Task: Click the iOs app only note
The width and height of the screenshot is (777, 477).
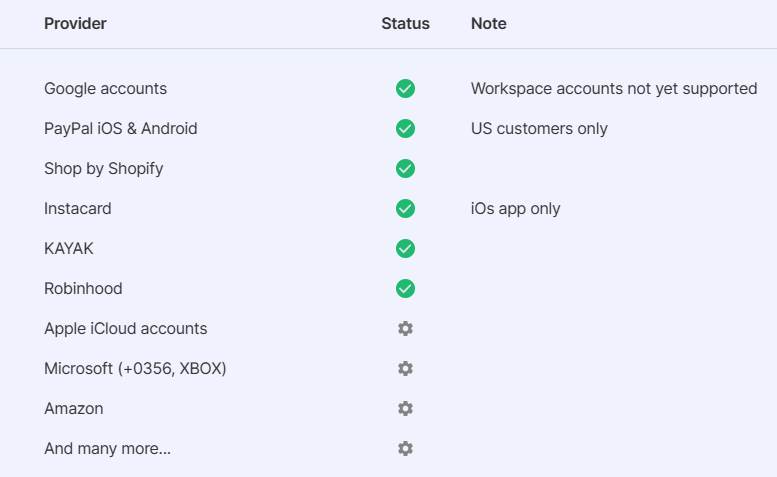Action: [x=516, y=209]
